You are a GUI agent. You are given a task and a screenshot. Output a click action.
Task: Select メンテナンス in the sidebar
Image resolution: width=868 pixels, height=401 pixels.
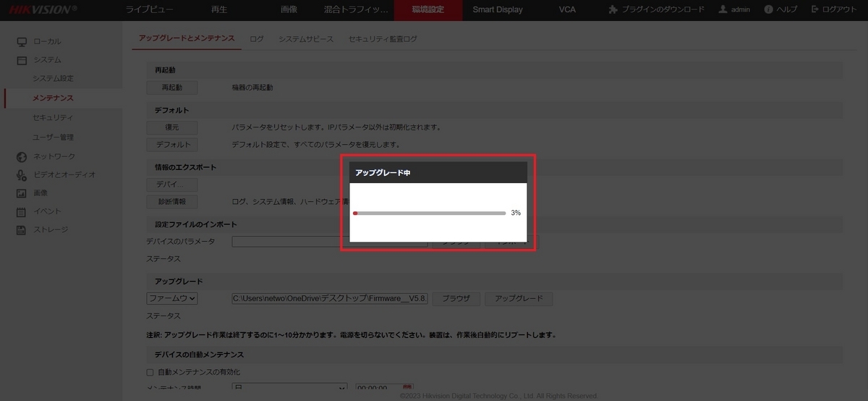pyautogui.click(x=53, y=98)
